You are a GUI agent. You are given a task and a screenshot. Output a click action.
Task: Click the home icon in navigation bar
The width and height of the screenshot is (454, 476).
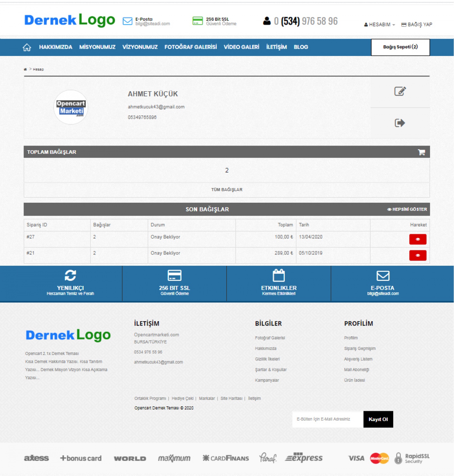(x=27, y=47)
